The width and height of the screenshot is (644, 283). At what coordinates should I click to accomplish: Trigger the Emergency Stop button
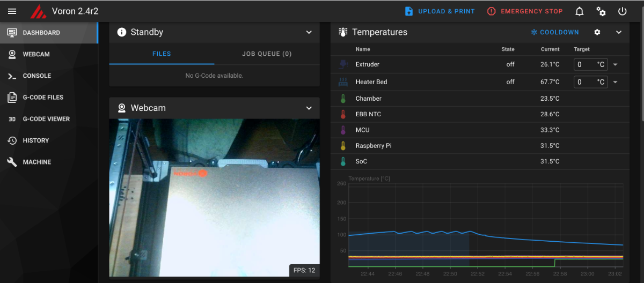click(525, 11)
